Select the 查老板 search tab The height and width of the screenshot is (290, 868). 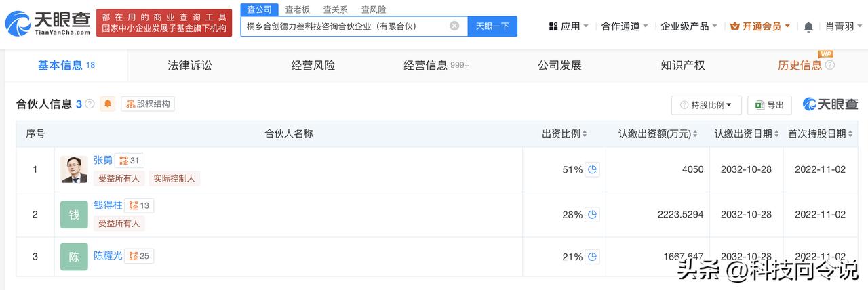pyautogui.click(x=298, y=9)
